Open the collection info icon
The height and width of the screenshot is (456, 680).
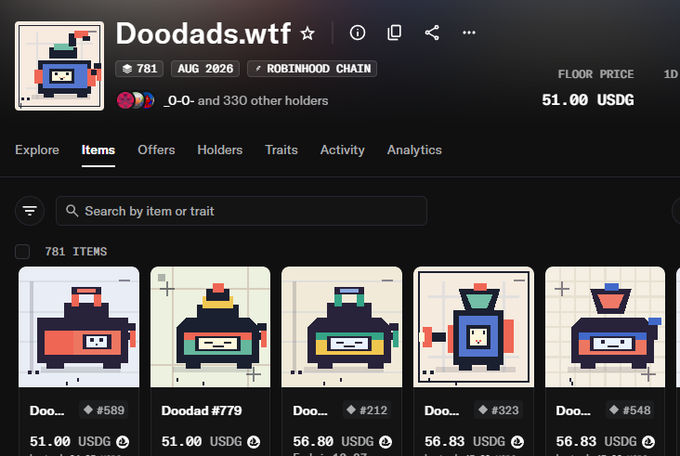(357, 33)
